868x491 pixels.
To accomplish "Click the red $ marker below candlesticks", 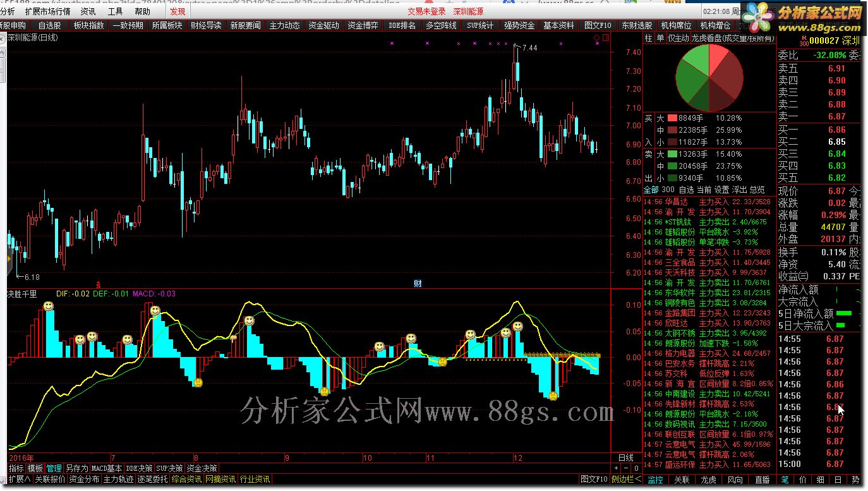I will tap(98, 284).
